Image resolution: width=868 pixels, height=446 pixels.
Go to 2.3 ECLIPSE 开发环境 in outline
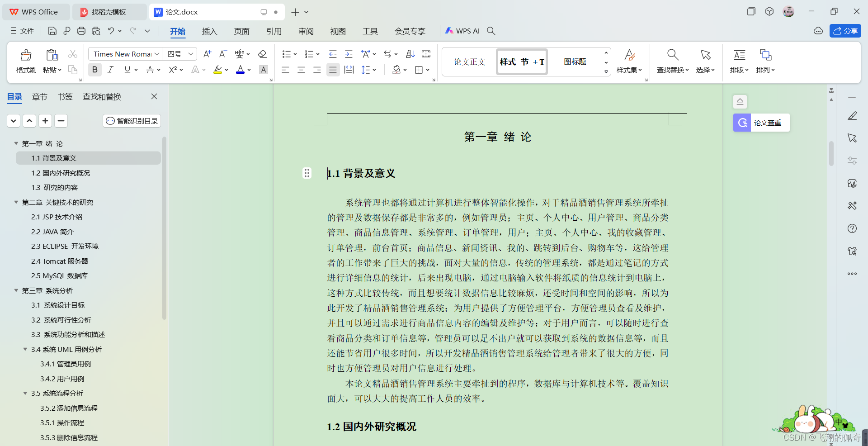coord(65,246)
